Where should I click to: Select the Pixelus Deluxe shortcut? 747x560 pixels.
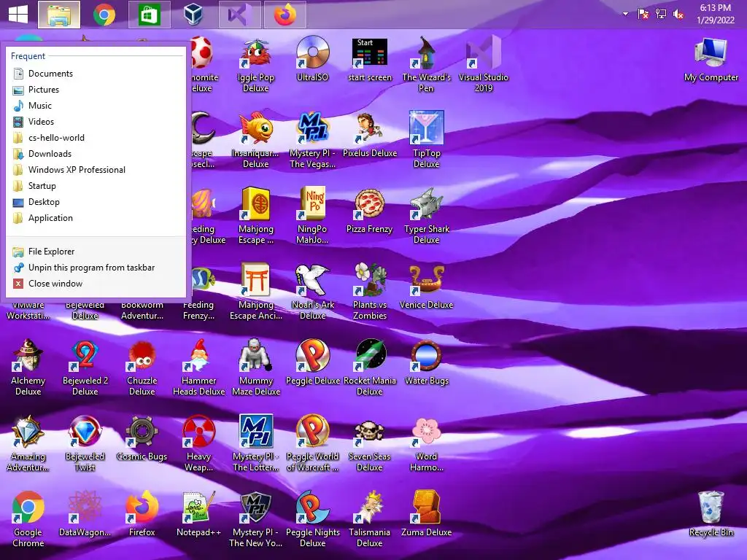coord(370,135)
